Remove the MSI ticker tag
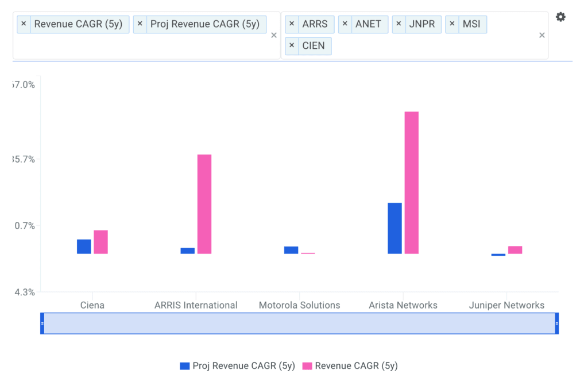 [452, 24]
